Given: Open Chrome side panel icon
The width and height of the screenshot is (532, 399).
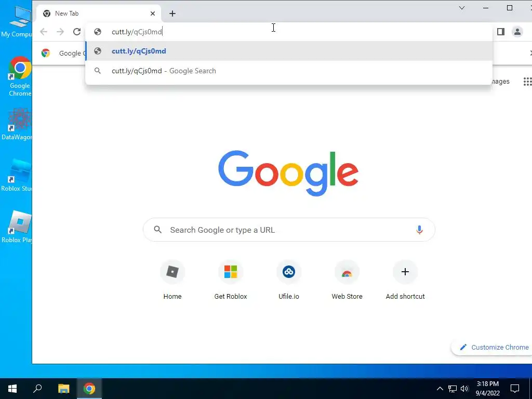Looking at the screenshot, I should point(501,32).
